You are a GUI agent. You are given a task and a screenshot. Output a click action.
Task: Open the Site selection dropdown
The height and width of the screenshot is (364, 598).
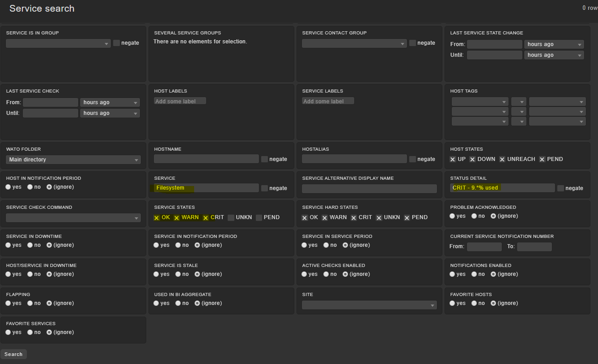(x=369, y=305)
